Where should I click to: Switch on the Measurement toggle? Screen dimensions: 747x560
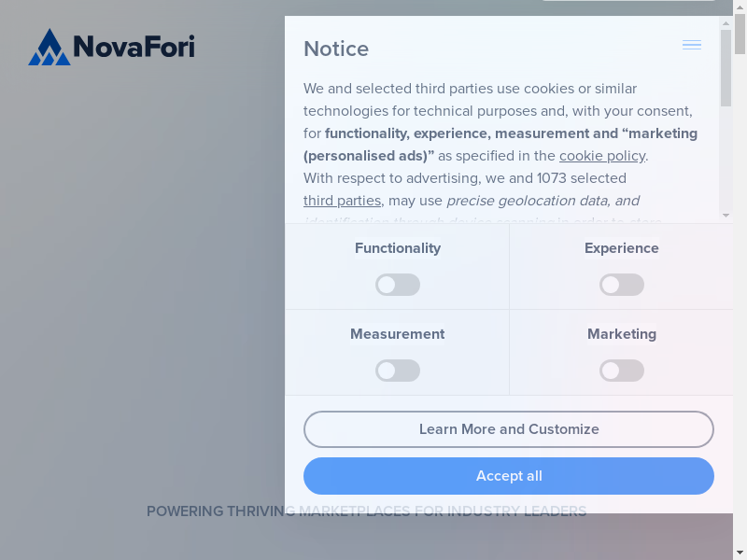[398, 371]
